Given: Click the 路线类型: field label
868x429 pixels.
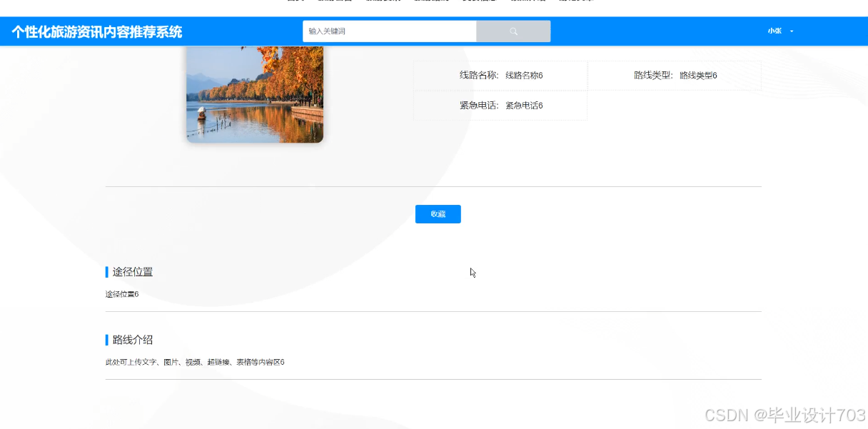Looking at the screenshot, I should pos(653,76).
